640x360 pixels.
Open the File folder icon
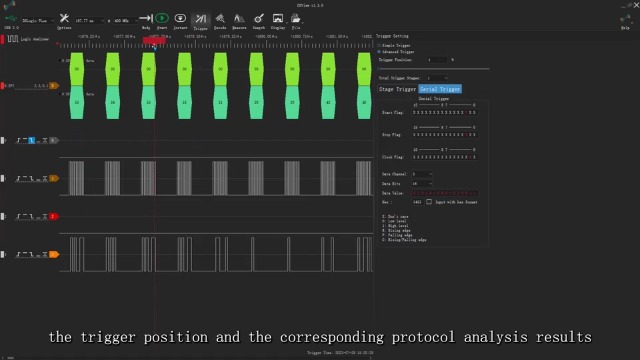pyautogui.click(x=296, y=18)
